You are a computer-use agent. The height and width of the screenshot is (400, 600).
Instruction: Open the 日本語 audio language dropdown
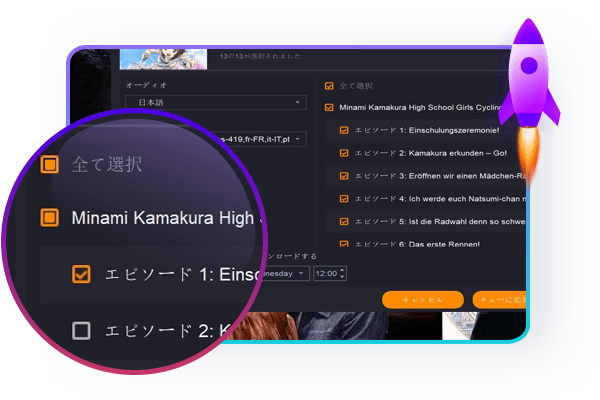coord(216,102)
